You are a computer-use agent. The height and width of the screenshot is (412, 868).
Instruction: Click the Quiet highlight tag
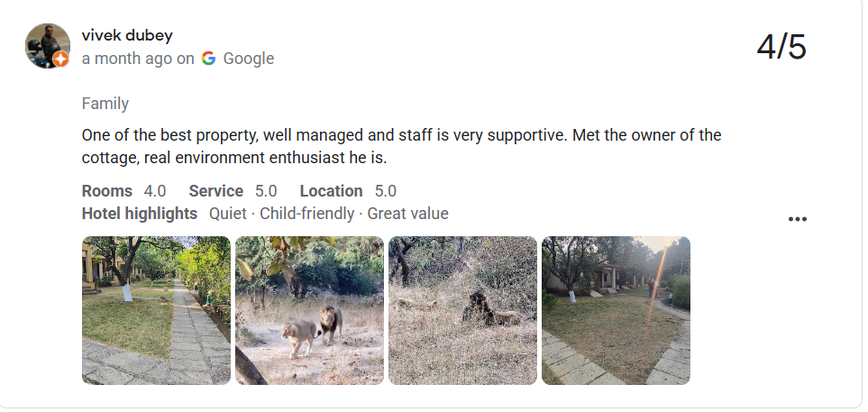point(227,214)
